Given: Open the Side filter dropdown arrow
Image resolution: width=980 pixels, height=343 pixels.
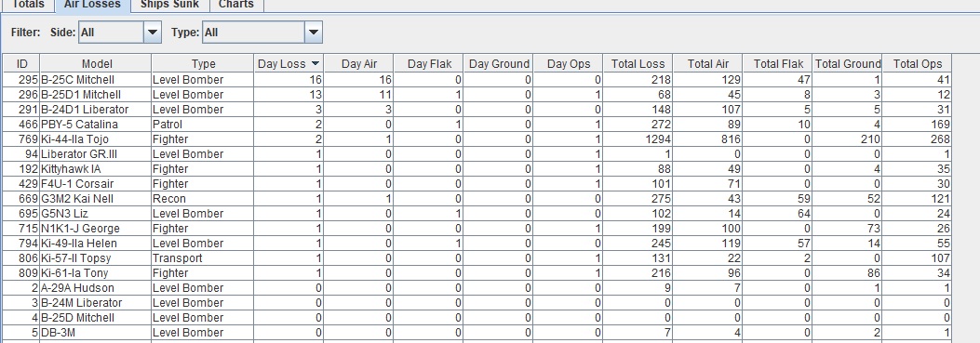Looking at the screenshot, I should pos(153,32).
